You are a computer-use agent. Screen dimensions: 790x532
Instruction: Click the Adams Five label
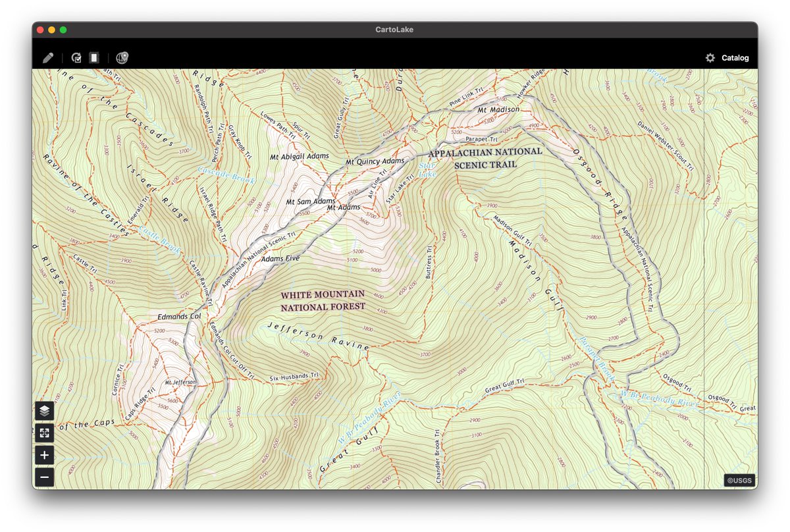(280, 259)
